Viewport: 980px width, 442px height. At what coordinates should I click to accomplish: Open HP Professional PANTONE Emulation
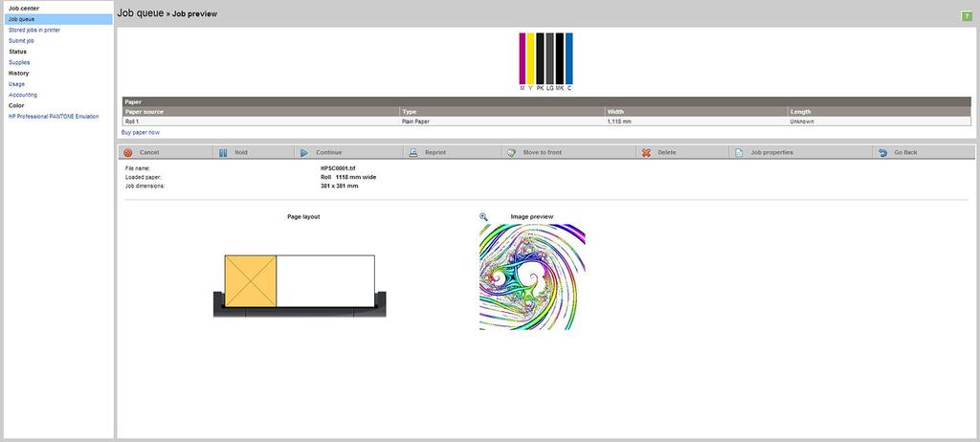point(54,117)
